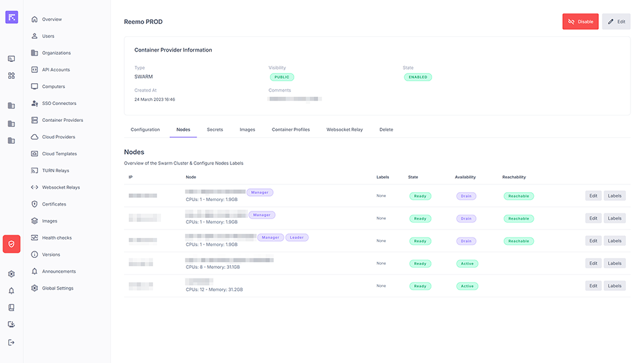Image resolution: width=644 pixels, height=363 pixels.
Task: Click Labels for the 8-CPU node
Action: tap(614, 263)
